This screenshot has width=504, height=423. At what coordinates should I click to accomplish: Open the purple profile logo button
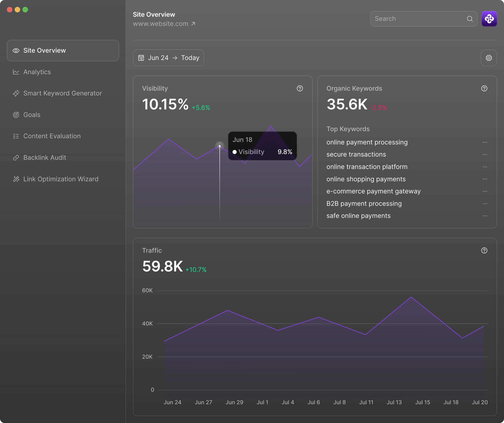(489, 19)
